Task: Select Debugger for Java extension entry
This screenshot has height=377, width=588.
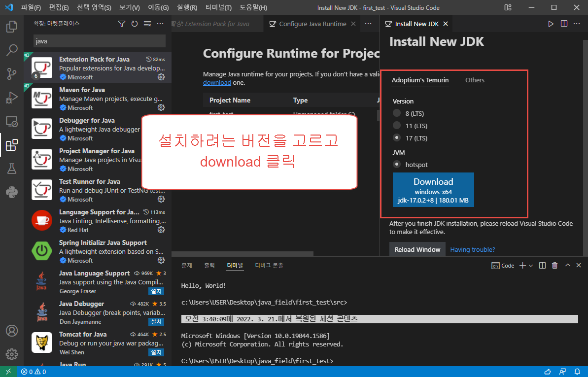Action: pyautogui.click(x=98, y=129)
